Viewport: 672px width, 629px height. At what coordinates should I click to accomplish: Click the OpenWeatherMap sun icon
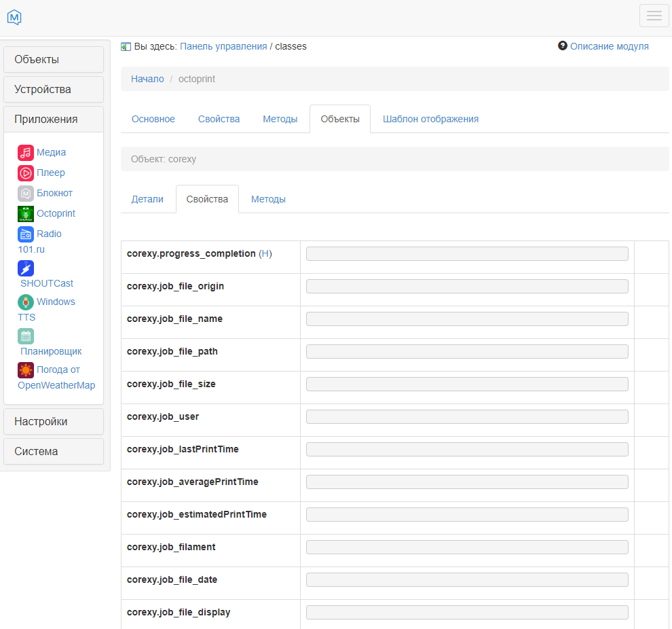pyautogui.click(x=26, y=370)
